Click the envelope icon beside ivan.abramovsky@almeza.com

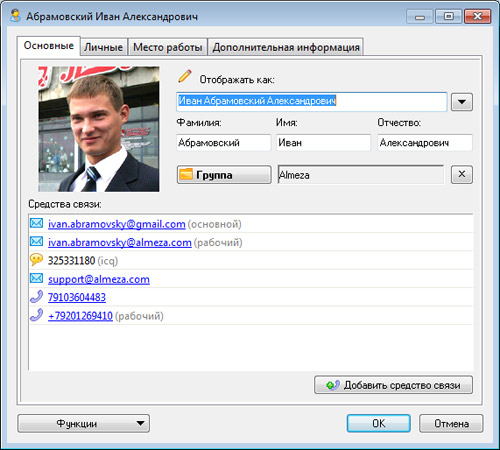[36, 241]
